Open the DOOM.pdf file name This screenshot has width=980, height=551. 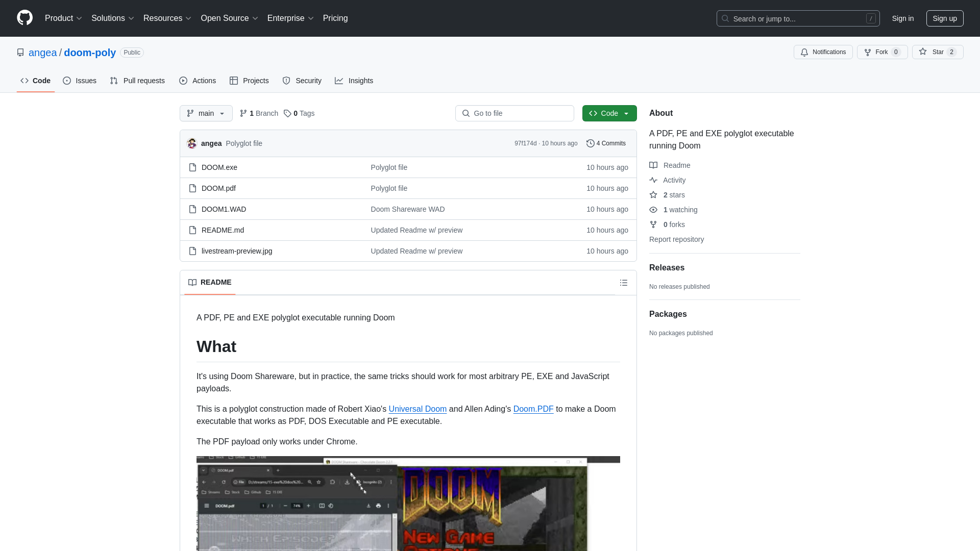(218, 188)
